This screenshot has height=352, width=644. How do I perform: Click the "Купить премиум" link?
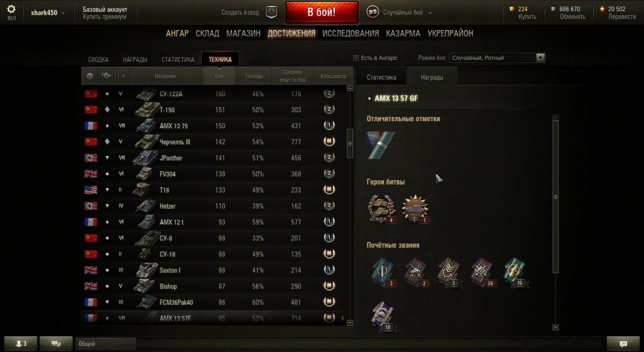[x=105, y=17]
